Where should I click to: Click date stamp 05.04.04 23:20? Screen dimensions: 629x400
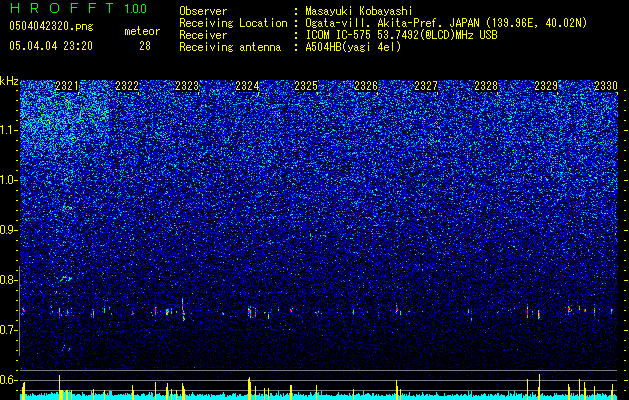click(51, 46)
